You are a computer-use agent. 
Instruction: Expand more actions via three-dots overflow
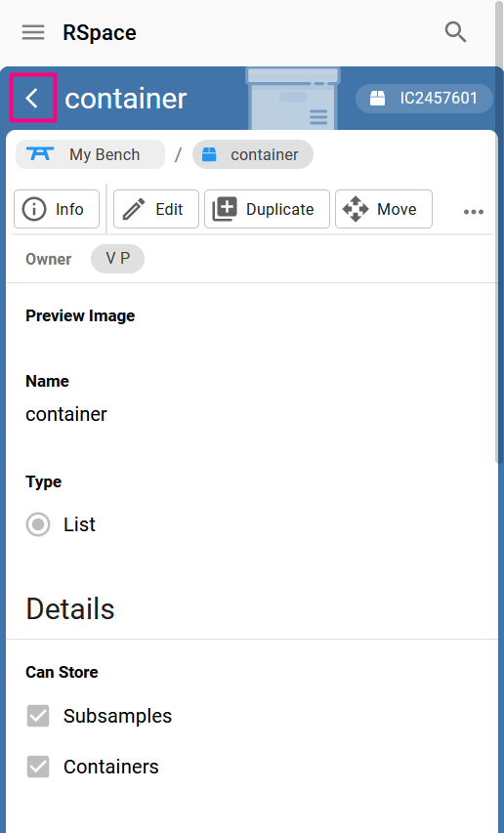[473, 212]
